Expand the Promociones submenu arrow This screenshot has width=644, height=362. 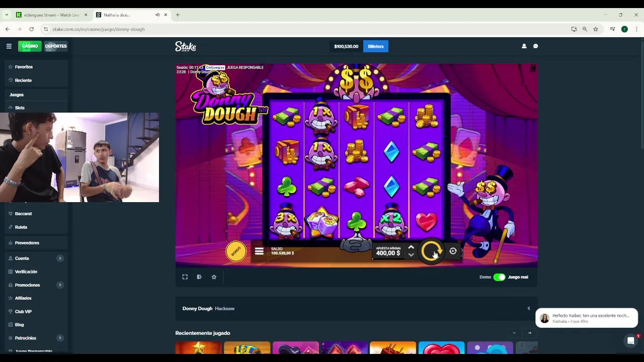(x=60, y=285)
